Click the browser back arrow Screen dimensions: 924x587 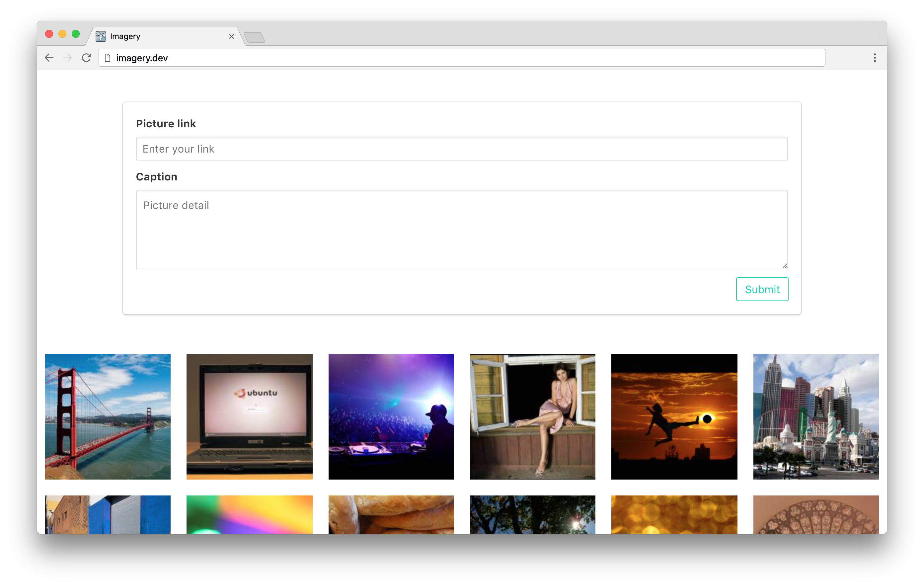coord(49,58)
